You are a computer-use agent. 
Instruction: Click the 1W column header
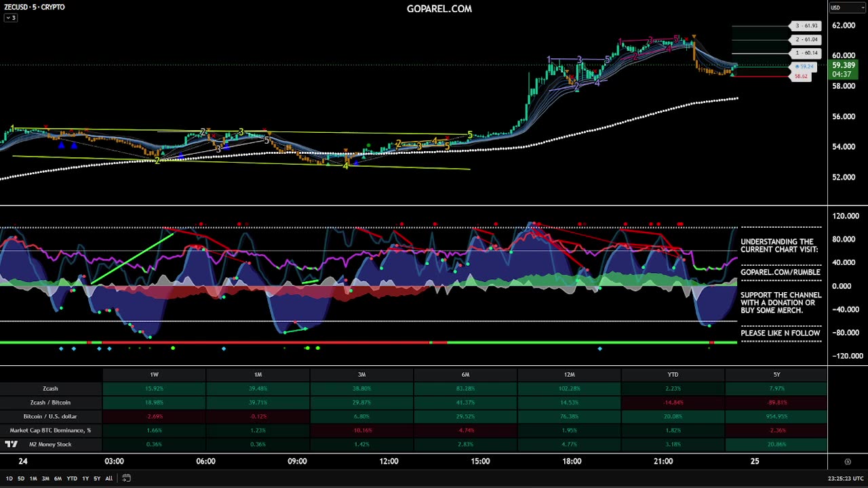pos(155,375)
